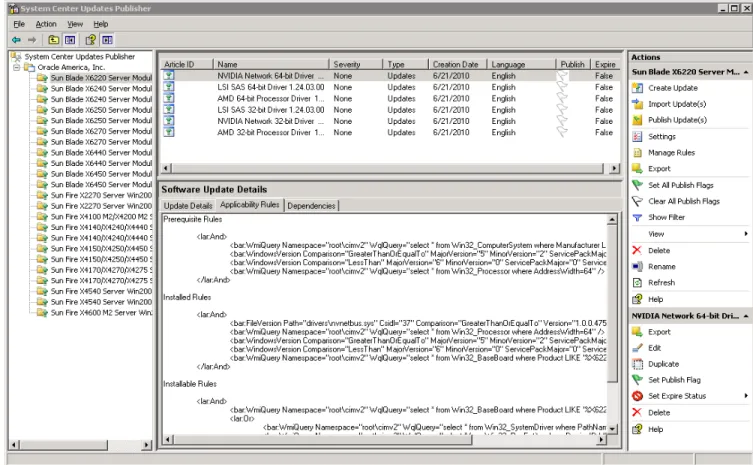Click the System Center Updates Publisher root node icon
This screenshot has height=465, width=753.
[x=16, y=56]
